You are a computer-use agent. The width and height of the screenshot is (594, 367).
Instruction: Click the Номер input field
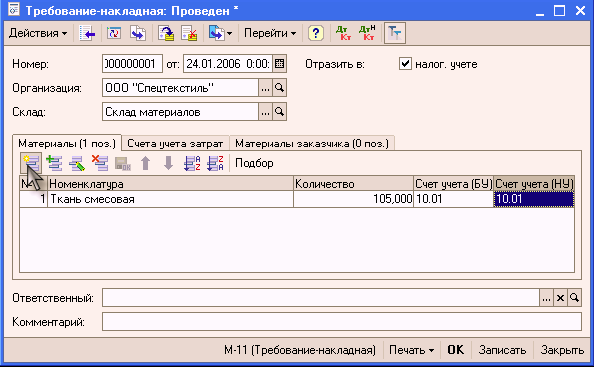[x=132, y=64]
